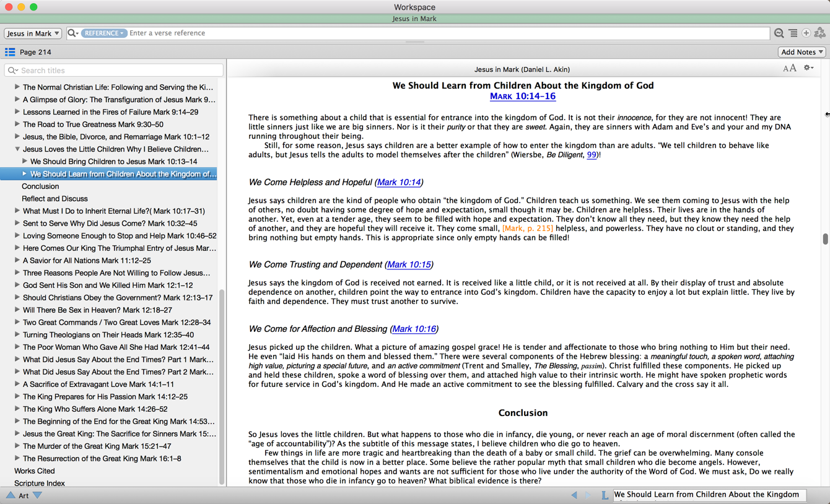Follow the Mark 10:15 link
Image resolution: width=830 pixels, height=504 pixels.
click(409, 264)
